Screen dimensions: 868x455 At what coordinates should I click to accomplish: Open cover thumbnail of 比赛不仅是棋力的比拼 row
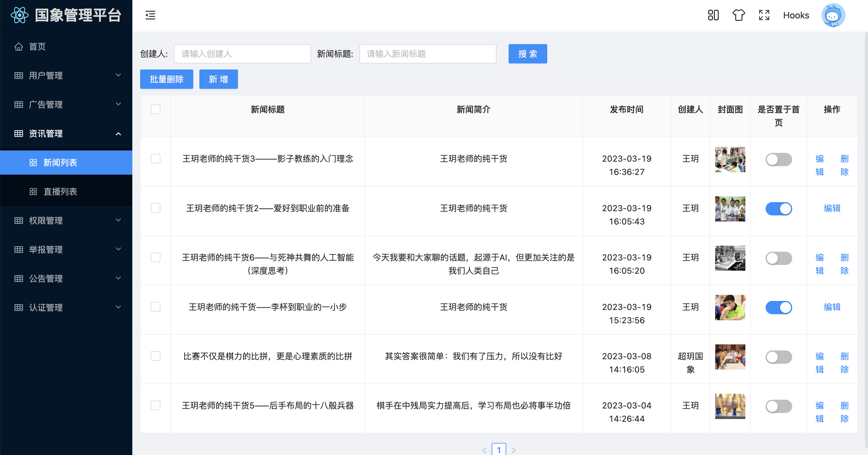pyautogui.click(x=730, y=357)
